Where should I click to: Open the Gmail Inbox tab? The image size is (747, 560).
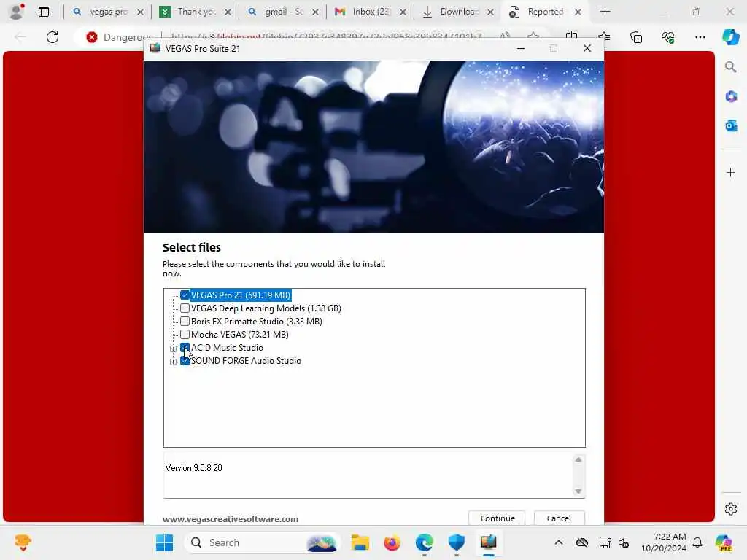(371, 12)
